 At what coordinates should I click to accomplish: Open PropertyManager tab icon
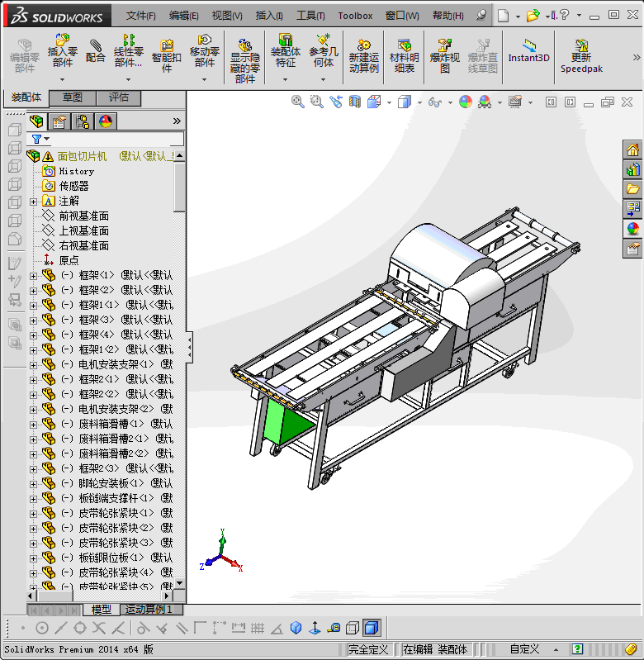pyautogui.click(x=59, y=121)
